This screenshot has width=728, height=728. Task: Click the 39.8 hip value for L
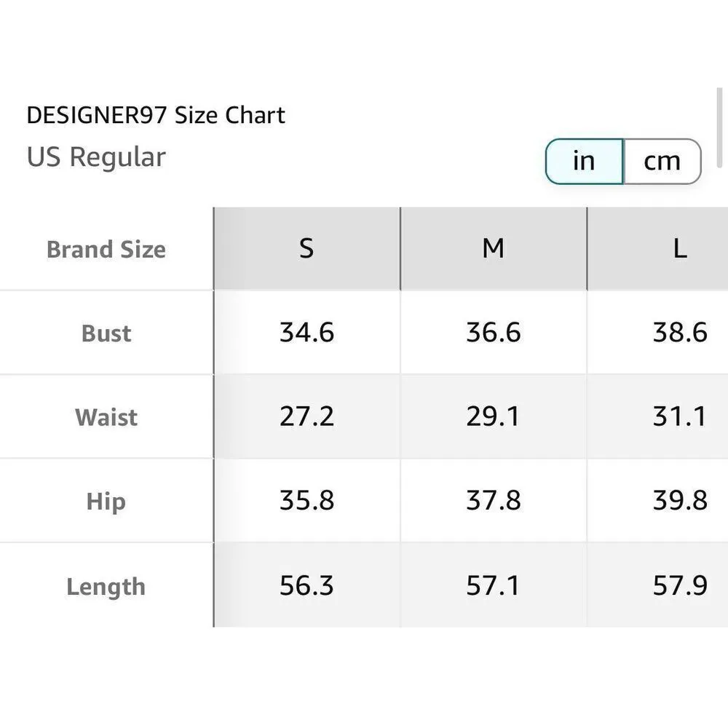click(679, 501)
